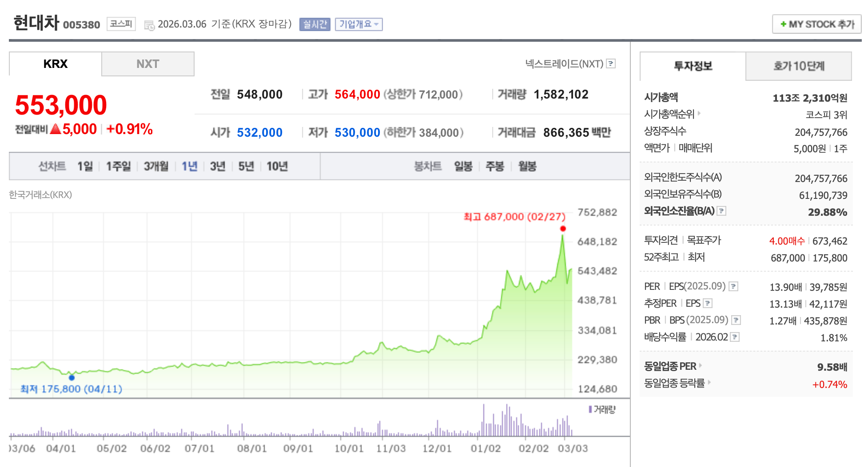868x467 pixels.
Task: Show the 1주일 line chart
Action: click(119, 166)
